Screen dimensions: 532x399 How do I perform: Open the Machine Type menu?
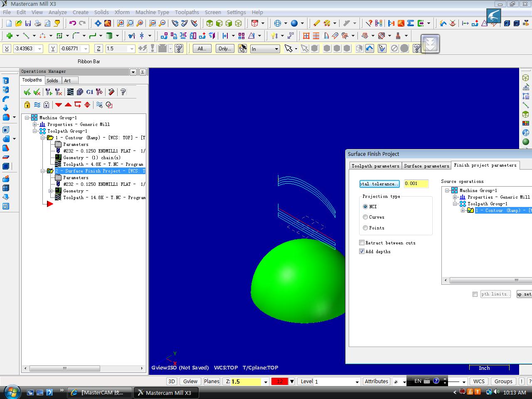(x=152, y=12)
